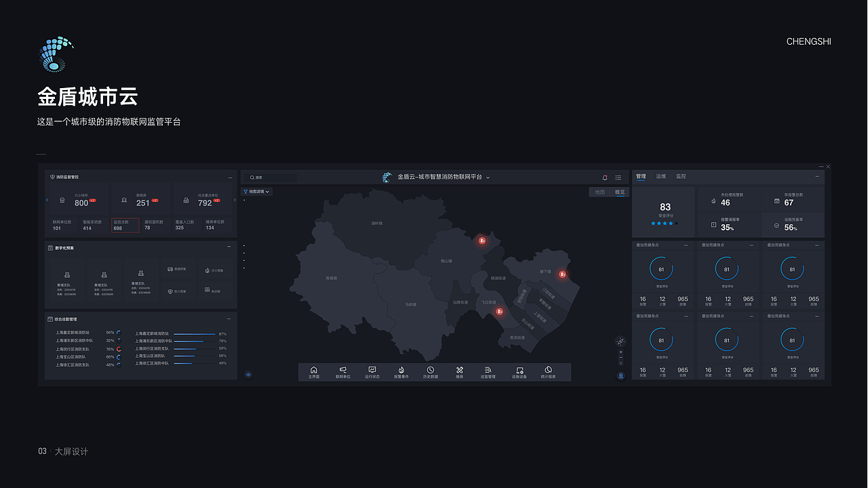The width and height of the screenshot is (868, 488).
Task: Click the notification bell icon
Action: [605, 178]
